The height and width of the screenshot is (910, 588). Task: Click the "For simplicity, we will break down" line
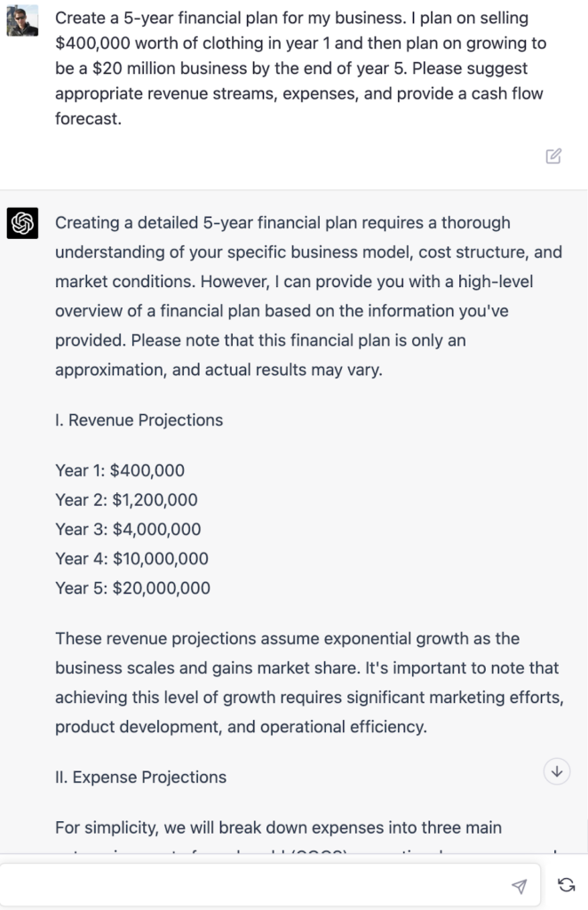(278, 827)
